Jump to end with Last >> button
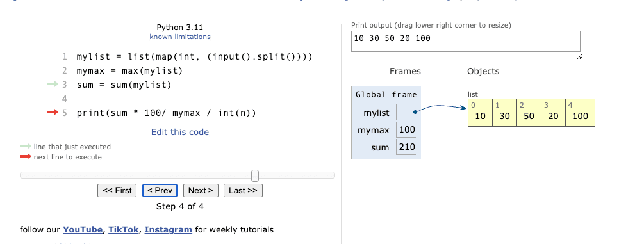The width and height of the screenshot is (644, 244). tap(243, 191)
